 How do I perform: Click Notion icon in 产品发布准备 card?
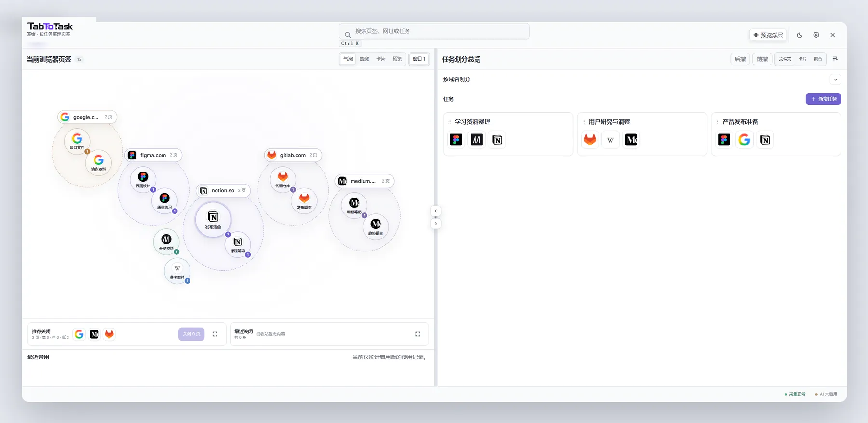pos(765,140)
